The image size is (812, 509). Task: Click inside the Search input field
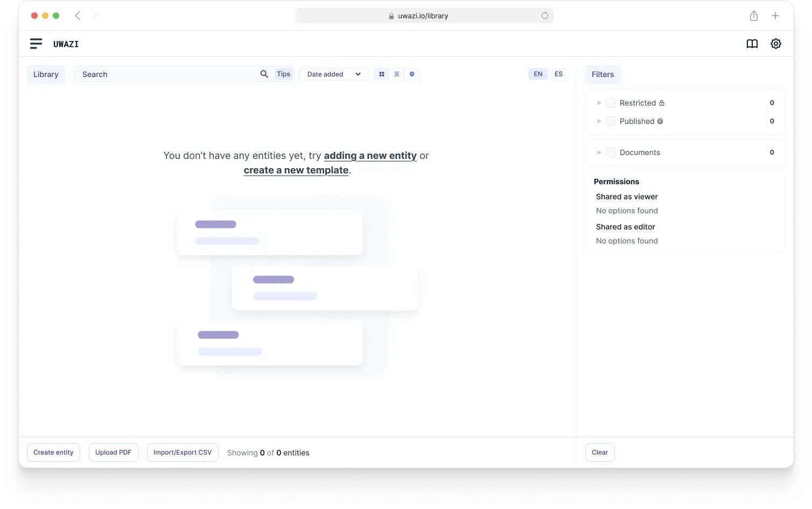(162, 74)
